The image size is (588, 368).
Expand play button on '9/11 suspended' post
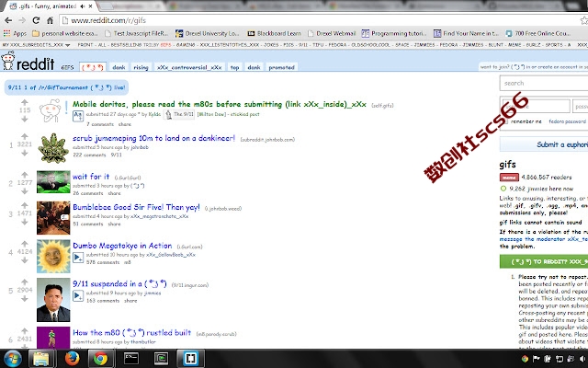pyautogui.click(x=78, y=296)
